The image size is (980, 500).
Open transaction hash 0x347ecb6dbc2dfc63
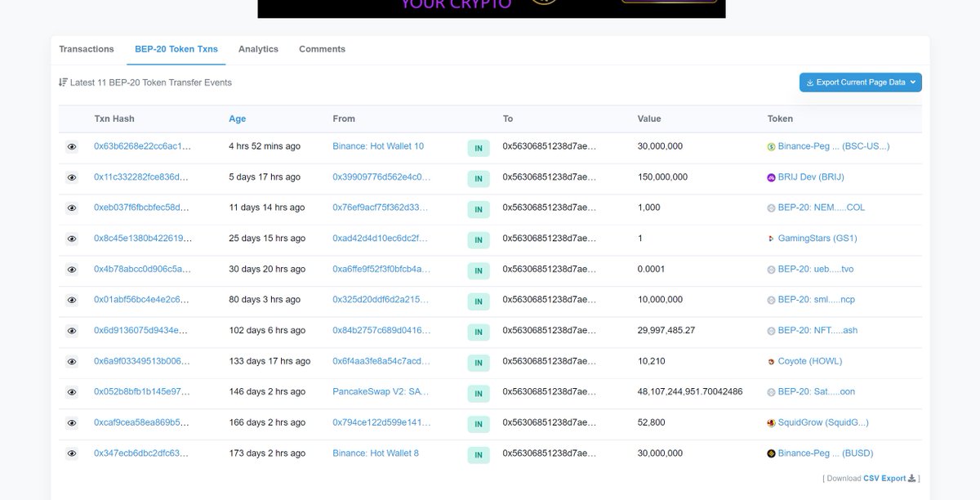[x=141, y=453]
